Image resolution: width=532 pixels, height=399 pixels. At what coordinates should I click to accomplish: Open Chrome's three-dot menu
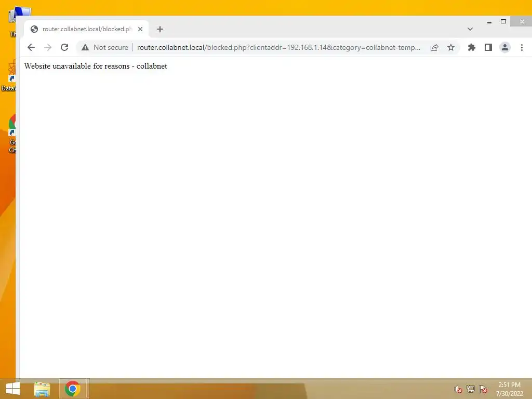[522, 47]
